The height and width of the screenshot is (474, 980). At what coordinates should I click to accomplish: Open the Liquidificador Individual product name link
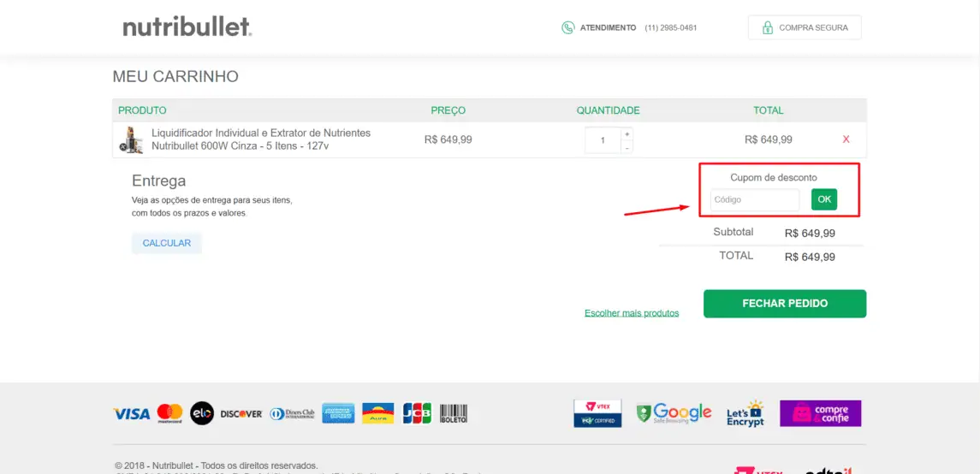pos(261,139)
